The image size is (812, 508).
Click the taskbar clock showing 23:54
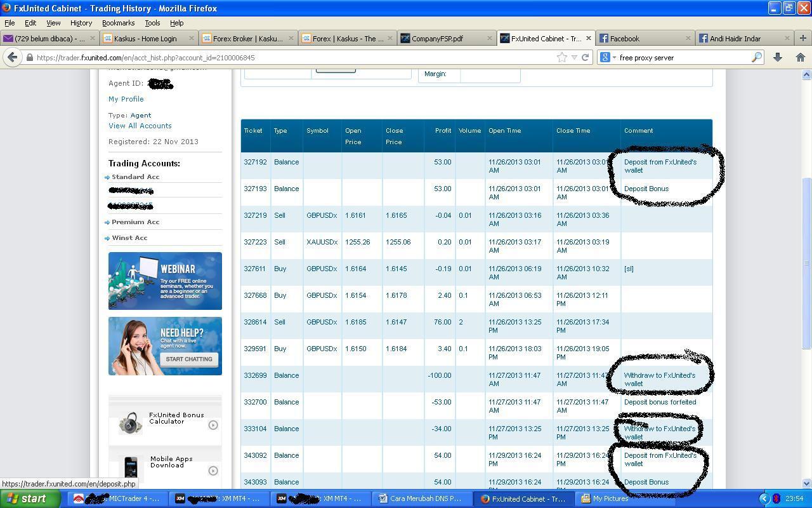(x=794, y=498)
